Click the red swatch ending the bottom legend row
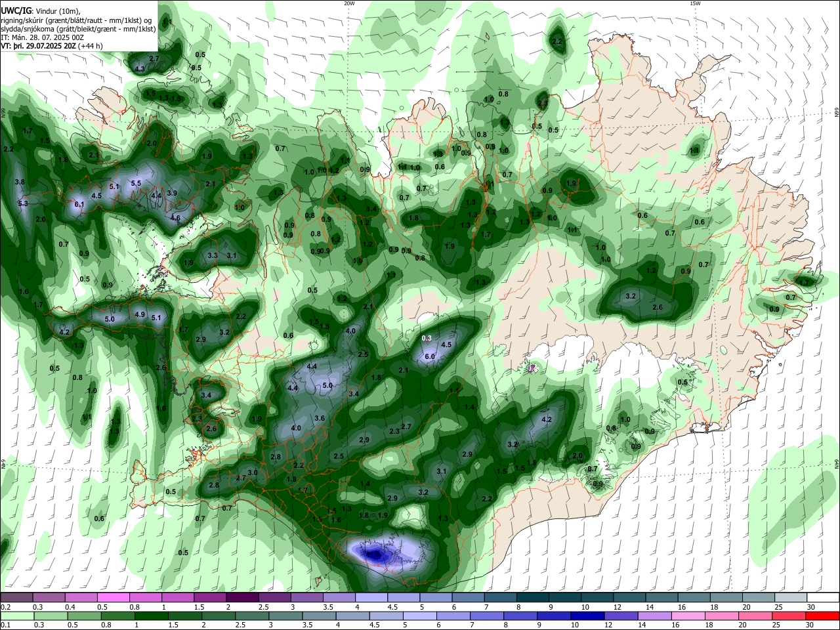The height and width of the screenshot is (630, 840). click(823, 616)
